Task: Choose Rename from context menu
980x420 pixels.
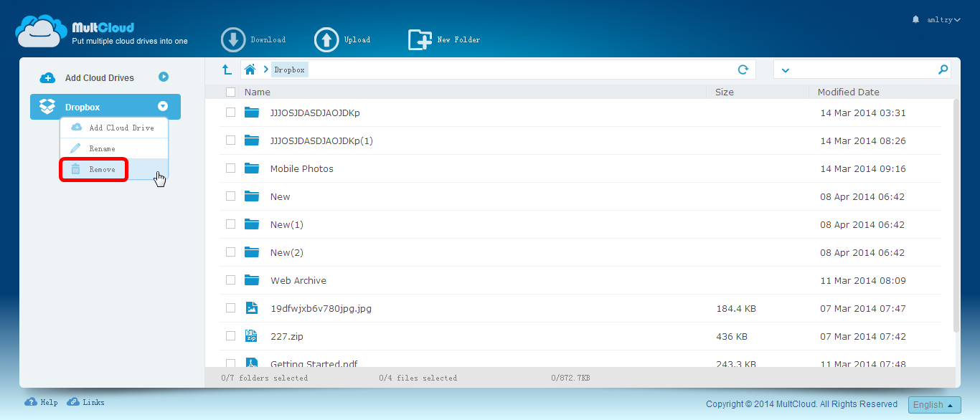Action: pos(114,148)
